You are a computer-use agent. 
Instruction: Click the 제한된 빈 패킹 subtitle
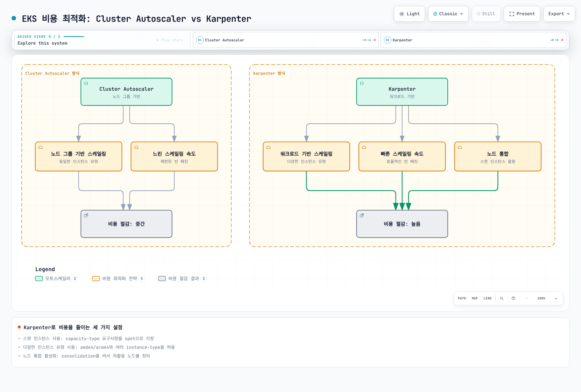point(174,162)
